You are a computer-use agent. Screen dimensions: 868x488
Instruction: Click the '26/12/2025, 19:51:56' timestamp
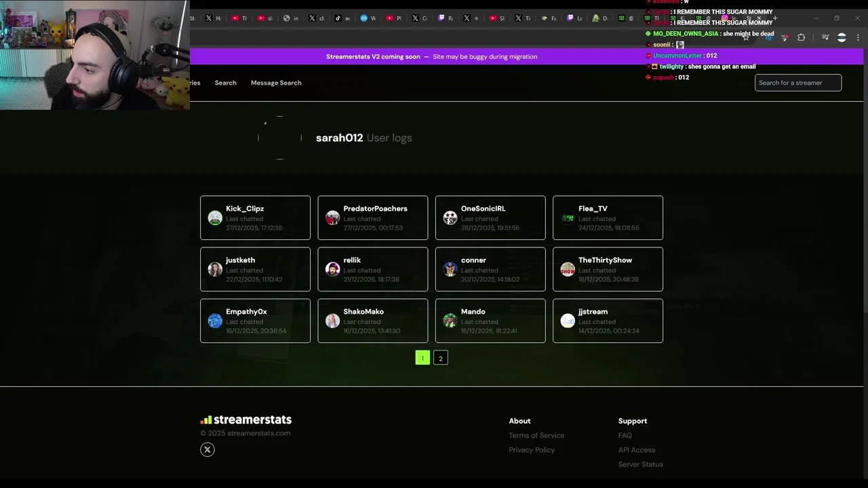coord(490,228)
